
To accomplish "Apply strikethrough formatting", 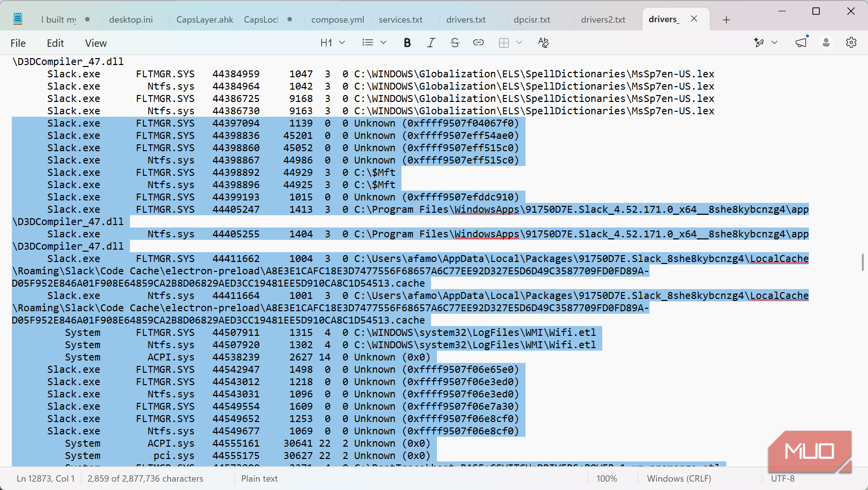I will (455, 43).
